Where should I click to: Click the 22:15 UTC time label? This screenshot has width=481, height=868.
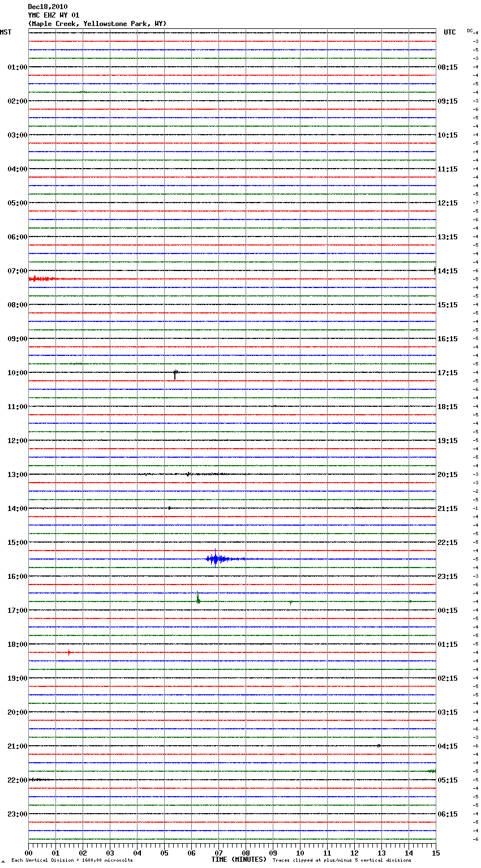click(448, 543)
